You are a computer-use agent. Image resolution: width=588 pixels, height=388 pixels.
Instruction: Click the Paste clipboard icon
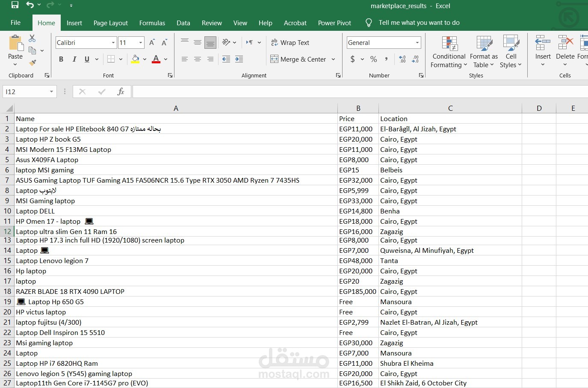[x=15, y=44]
